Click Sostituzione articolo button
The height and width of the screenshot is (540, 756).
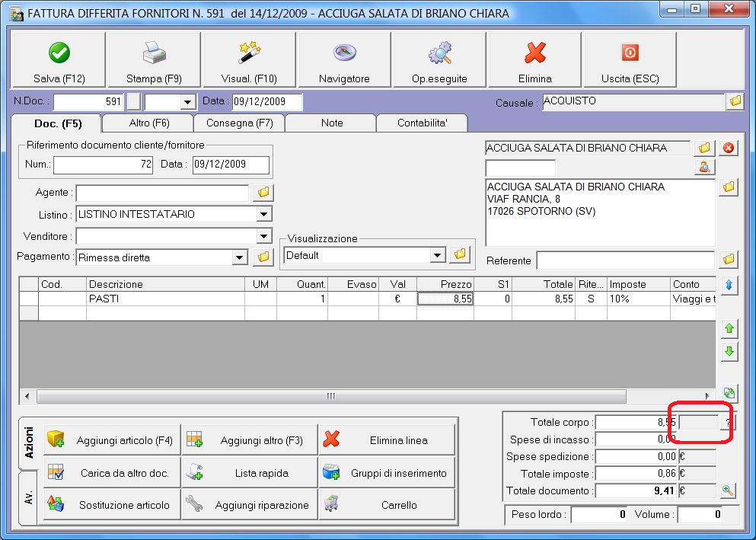coord(112,505)
